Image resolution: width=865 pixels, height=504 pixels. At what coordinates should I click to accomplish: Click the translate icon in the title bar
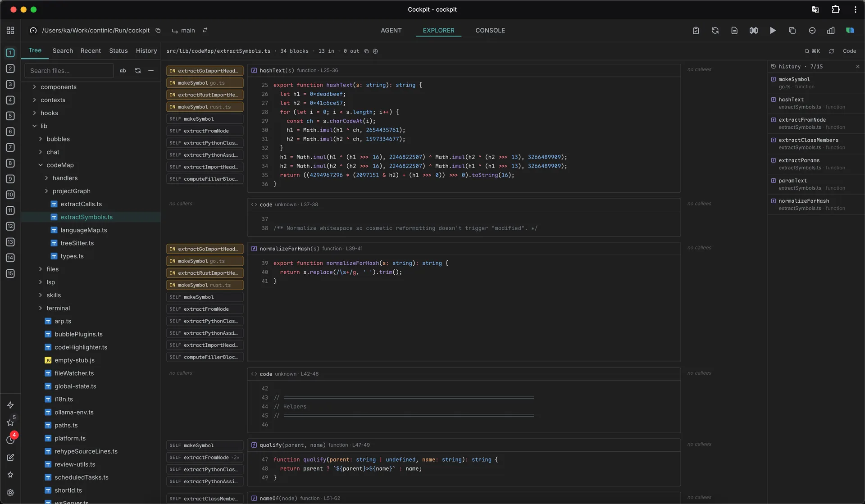[815, 9]
